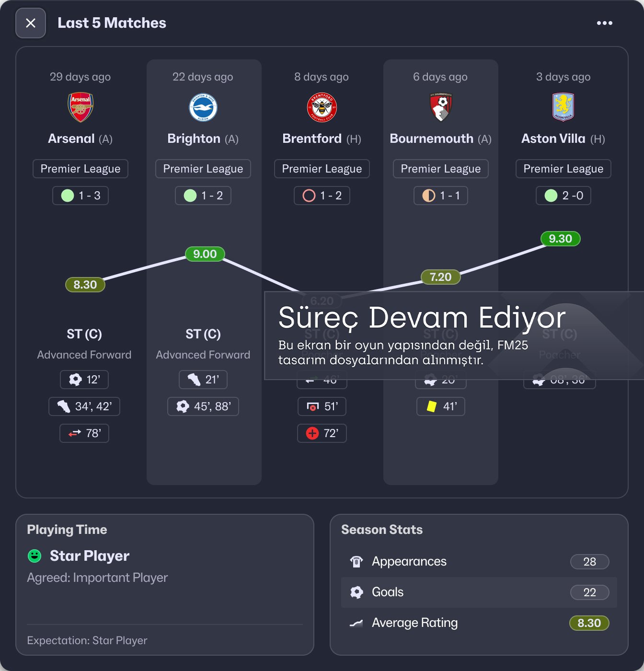Click the assist boot icon at 34', 42'
The image size is (644, 671).
pyautogui.click(x=64, y=406)
